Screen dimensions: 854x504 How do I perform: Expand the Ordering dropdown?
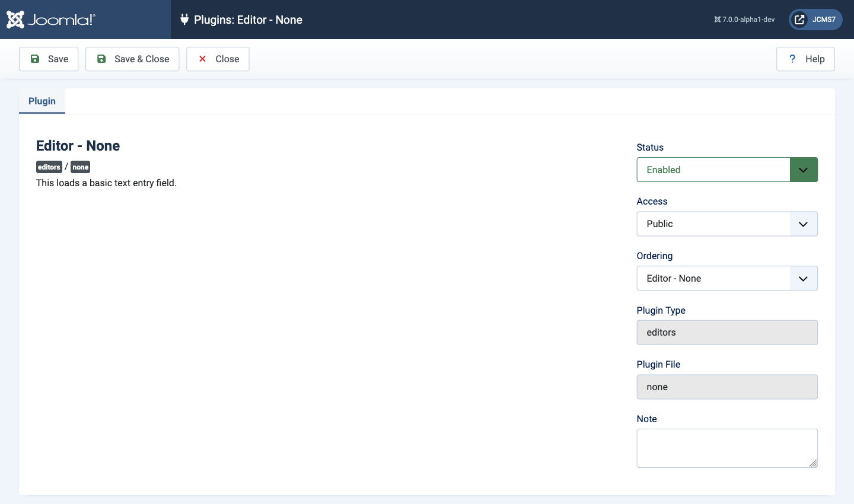coord(727,278)
